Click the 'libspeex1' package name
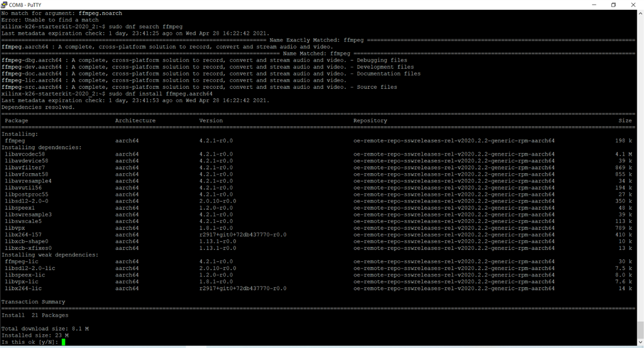The width and height of the screenshot is (644, 348). point(20,208)
